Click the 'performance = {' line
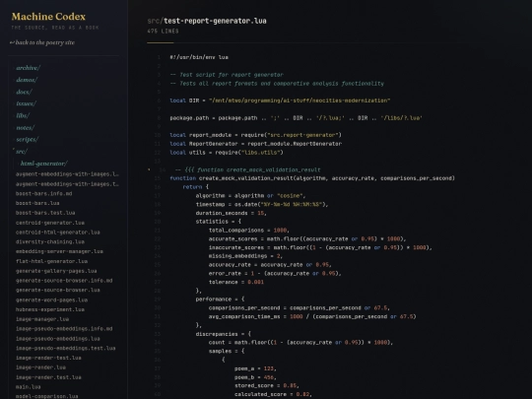 point(220,299)
